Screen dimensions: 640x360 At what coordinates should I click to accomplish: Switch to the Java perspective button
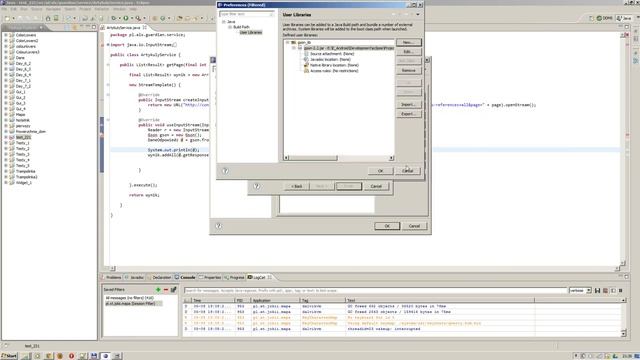click(x=624, y=18)
